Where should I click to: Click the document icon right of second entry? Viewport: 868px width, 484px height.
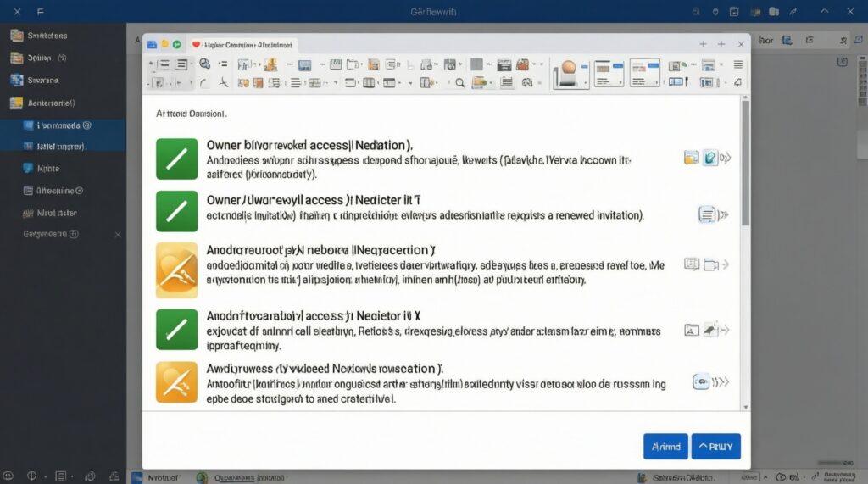tap(707, 214)
